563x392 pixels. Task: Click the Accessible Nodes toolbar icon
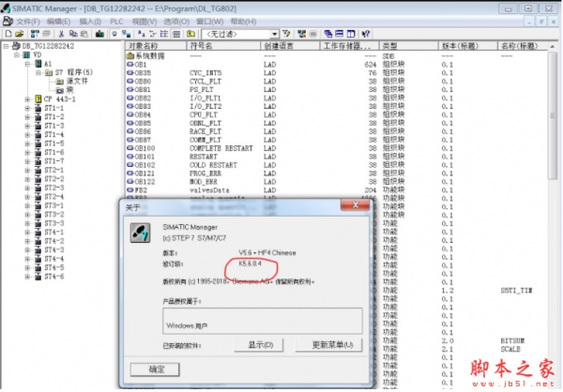(x=35, y=34)
